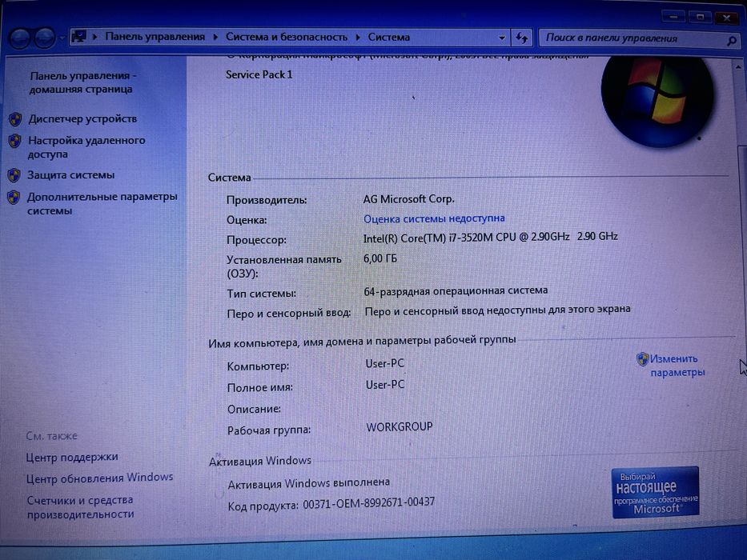Click shield icon beside 'Защита системы'
The width and height of the screenshot is (747, 560).
(14, 175)
